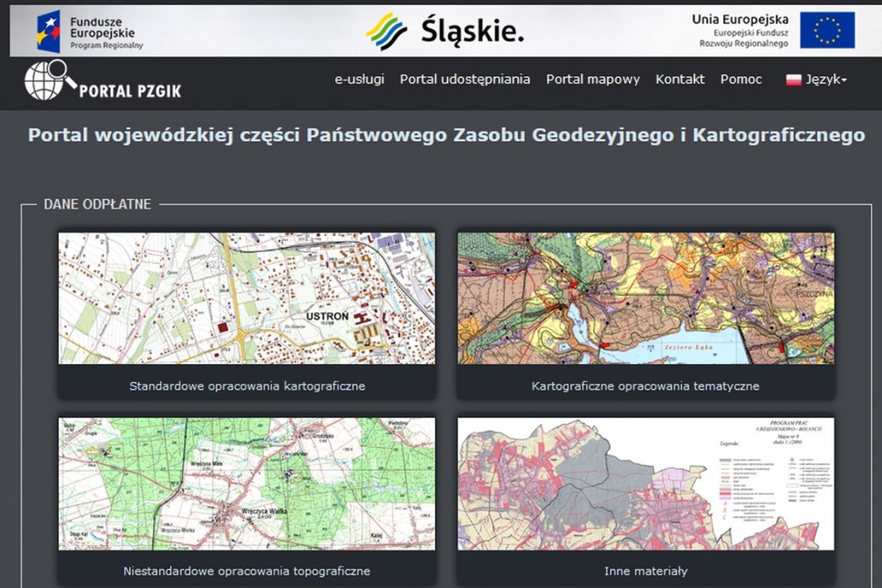Image resolution: width=882 pixels, height=588 pixels.
Task: Open the e-usługi menu item
Action: pos(360,79)
